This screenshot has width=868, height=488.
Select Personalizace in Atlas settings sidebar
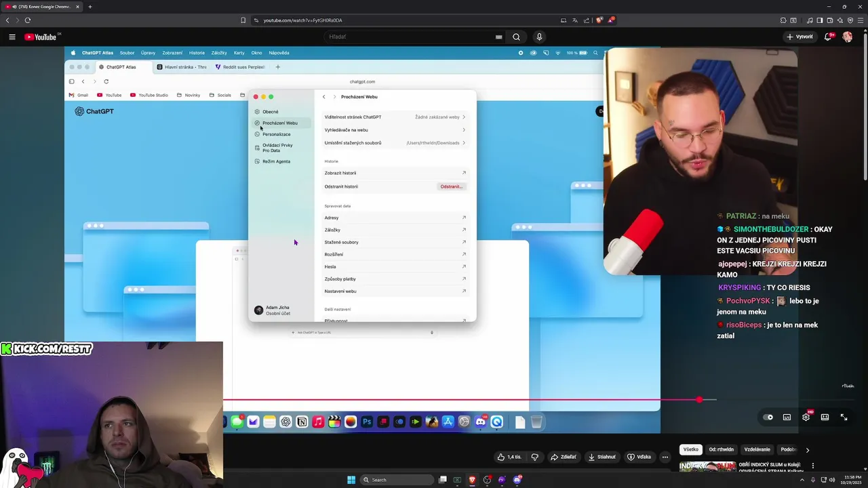tap(277, 134)
